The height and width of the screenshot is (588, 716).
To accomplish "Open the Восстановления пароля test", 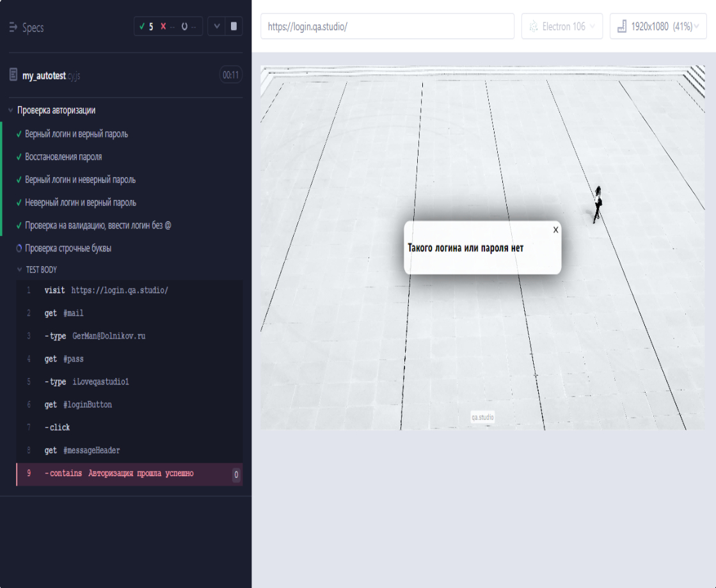I will pos(63,157).
